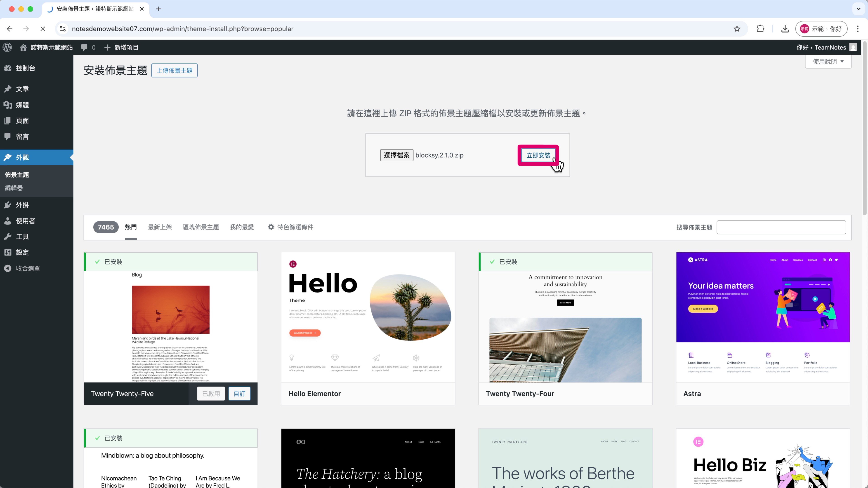868x488 pixels.
Task: Click the 搜尋佈景主題 search field
Action: [781, 227]
